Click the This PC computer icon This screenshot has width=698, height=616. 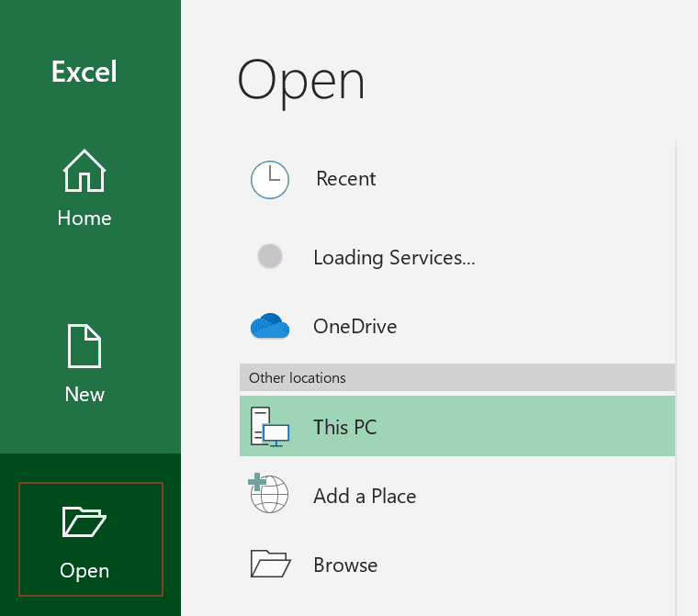coord(270,427)
